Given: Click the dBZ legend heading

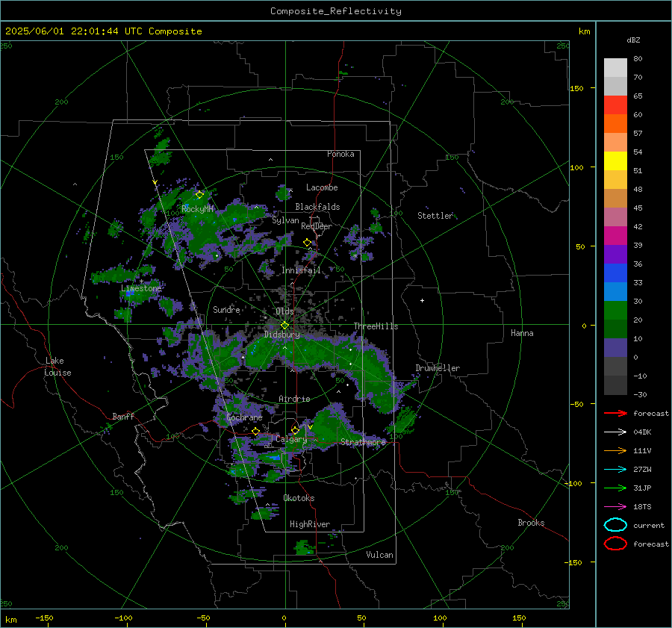Looking at the screenshot, I should coord(633,40).
